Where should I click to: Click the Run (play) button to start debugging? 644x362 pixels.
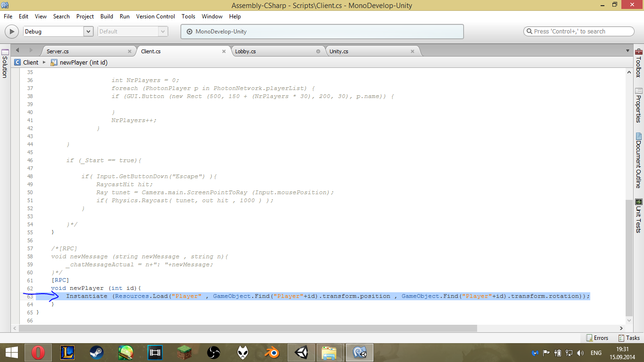click(x=11, y=31)
